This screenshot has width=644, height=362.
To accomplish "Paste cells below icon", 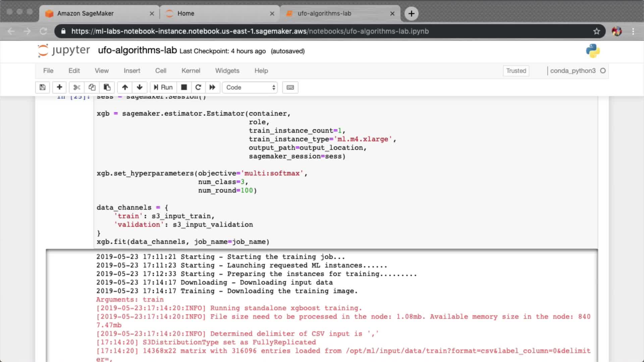I will click(x=107, y=87).
